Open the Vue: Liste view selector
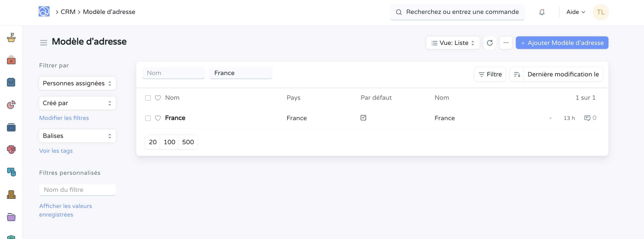Image resolution: width=644 pixels, height=239 pixels. [x=452, y=43]
